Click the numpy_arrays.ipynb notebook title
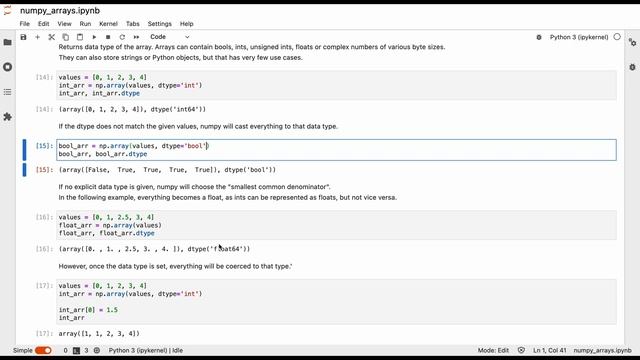This screenshot has height=360, width=640. (x=60, y=11)
